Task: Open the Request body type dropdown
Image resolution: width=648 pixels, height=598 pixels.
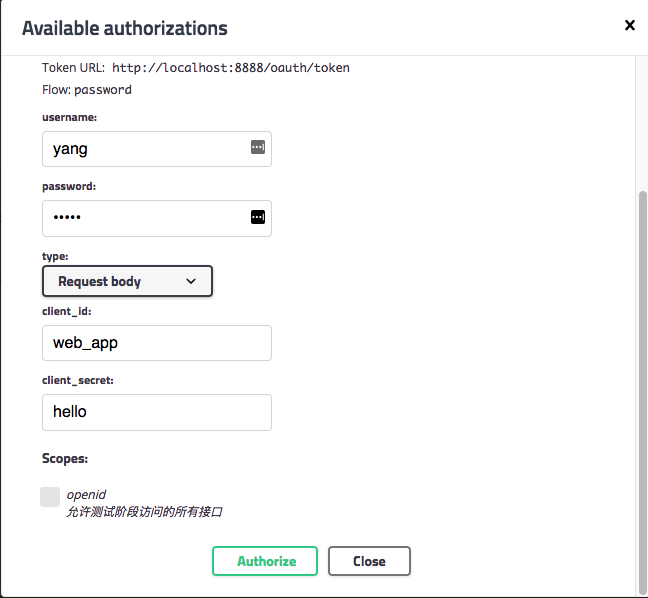Action: (127, 282)
